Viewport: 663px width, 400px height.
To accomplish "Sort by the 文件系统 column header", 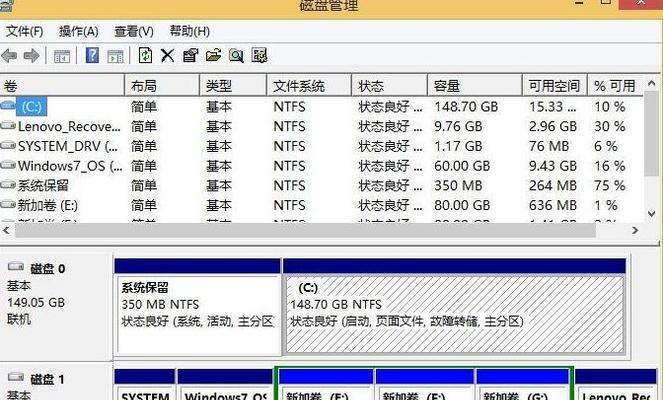I will [x=309, y=86].
